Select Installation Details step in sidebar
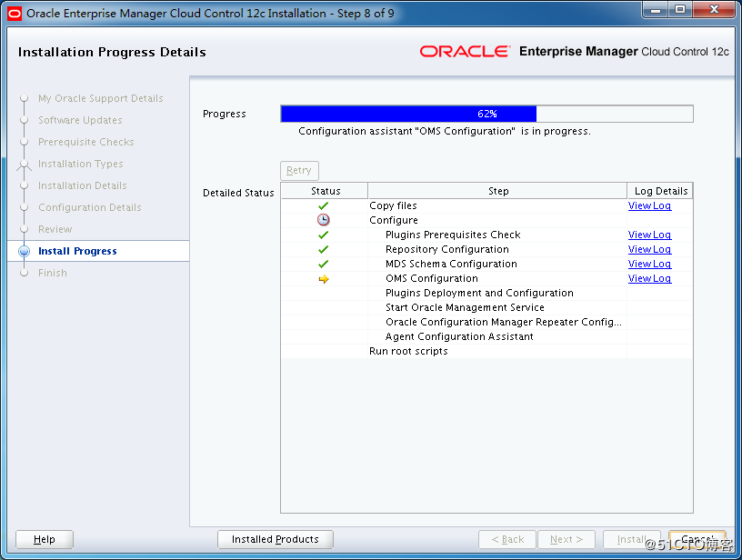 point(83,185)
